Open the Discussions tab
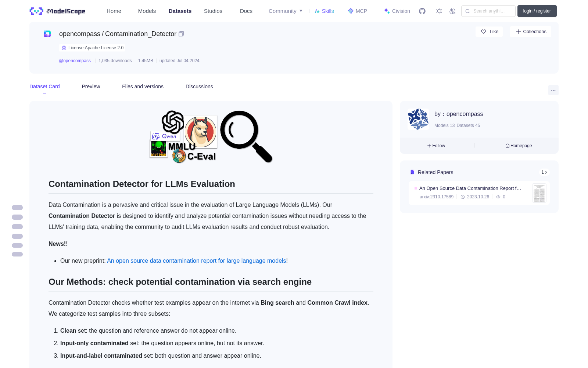Image resolution: width=588 pixels, height=368 pixels. click(199, 86)
